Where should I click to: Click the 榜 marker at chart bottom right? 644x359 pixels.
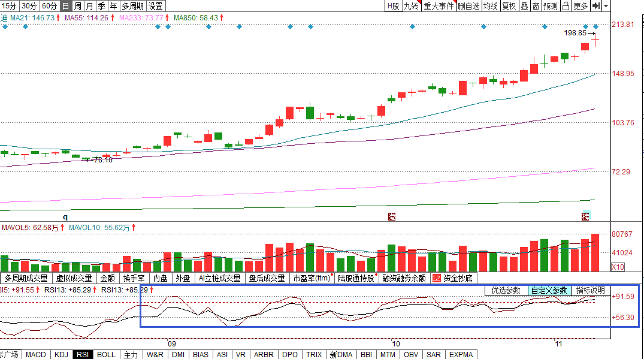point(586,216)
